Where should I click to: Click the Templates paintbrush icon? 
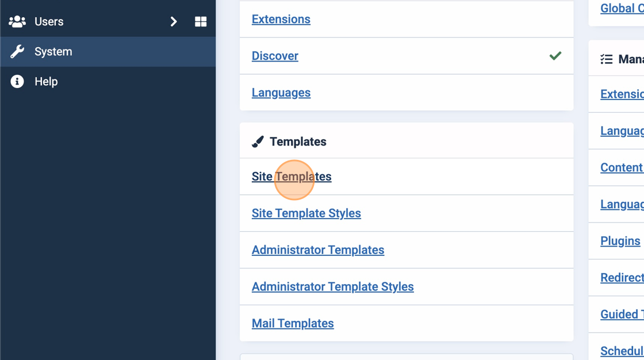pos(258,141)
